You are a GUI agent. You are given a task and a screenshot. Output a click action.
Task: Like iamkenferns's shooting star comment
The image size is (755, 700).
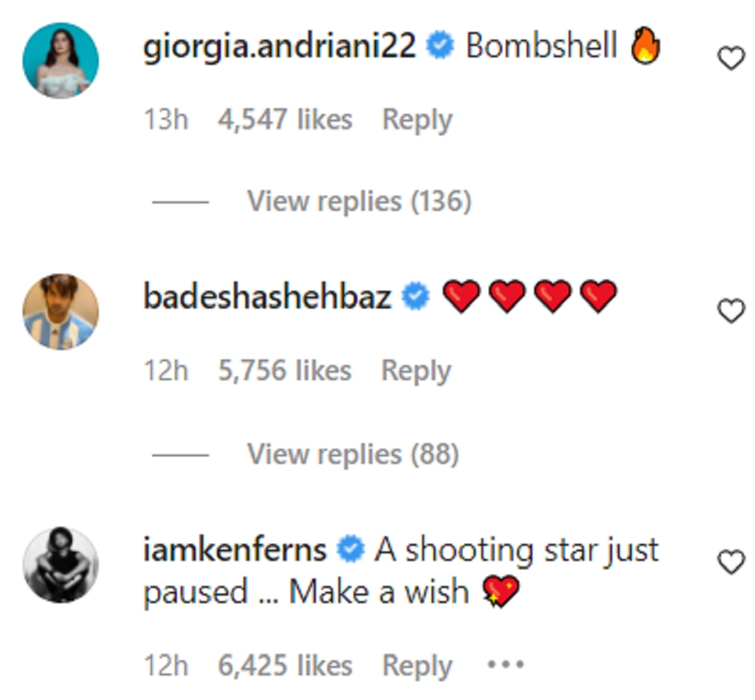tap(730, 562)
